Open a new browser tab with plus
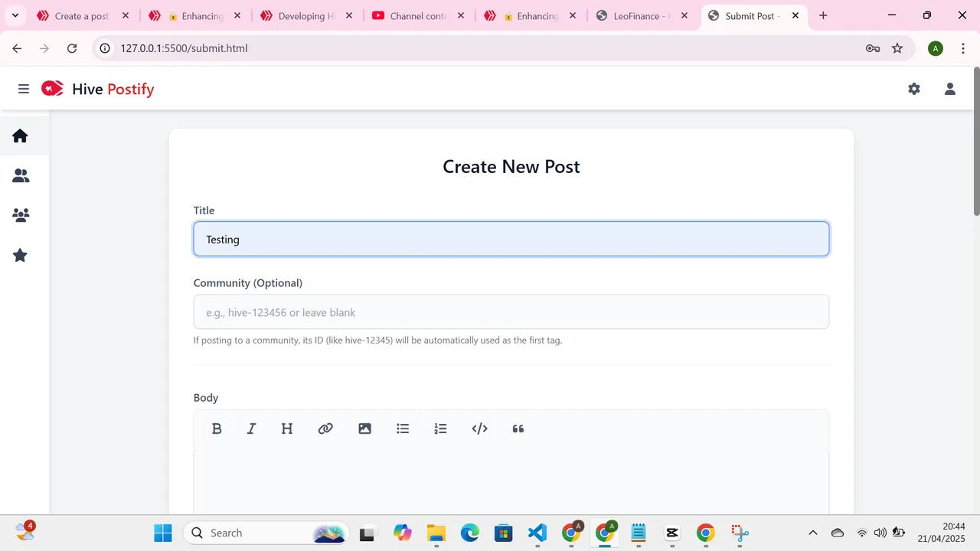Viewport: 980px width, 551px height. pos(823,15)
